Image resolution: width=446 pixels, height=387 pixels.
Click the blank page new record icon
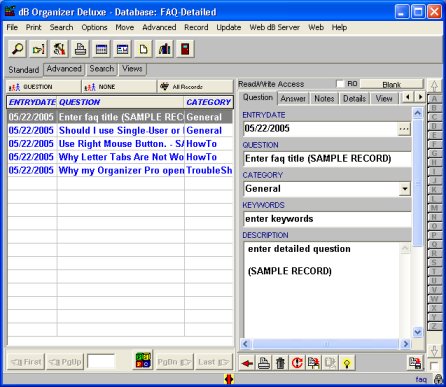pos(143,49)
